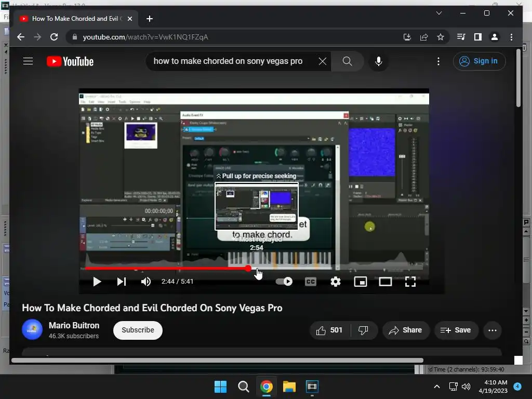
Task: Go back in Chrome
Action: [21, 37]
